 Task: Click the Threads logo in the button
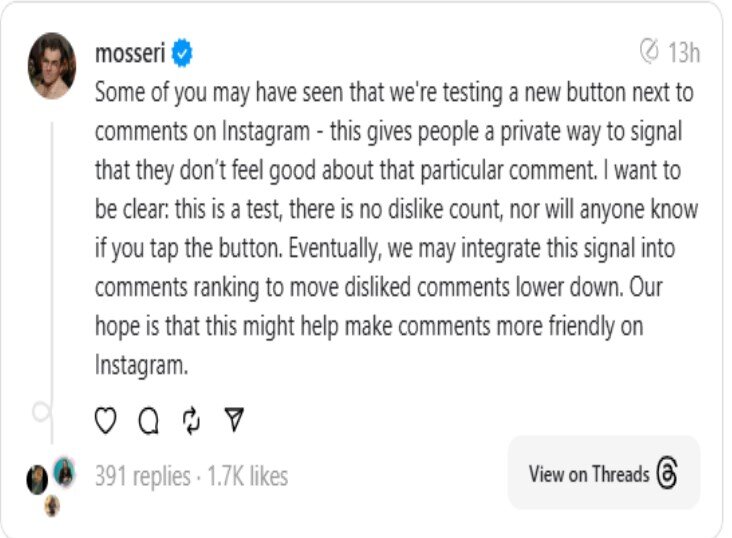tap(668, 474)
